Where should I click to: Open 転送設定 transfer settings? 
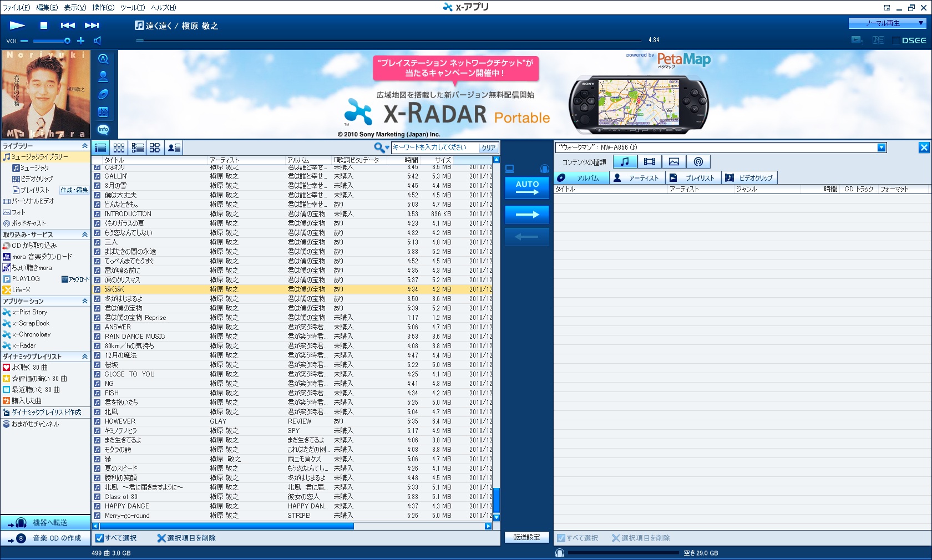point(527,537)
